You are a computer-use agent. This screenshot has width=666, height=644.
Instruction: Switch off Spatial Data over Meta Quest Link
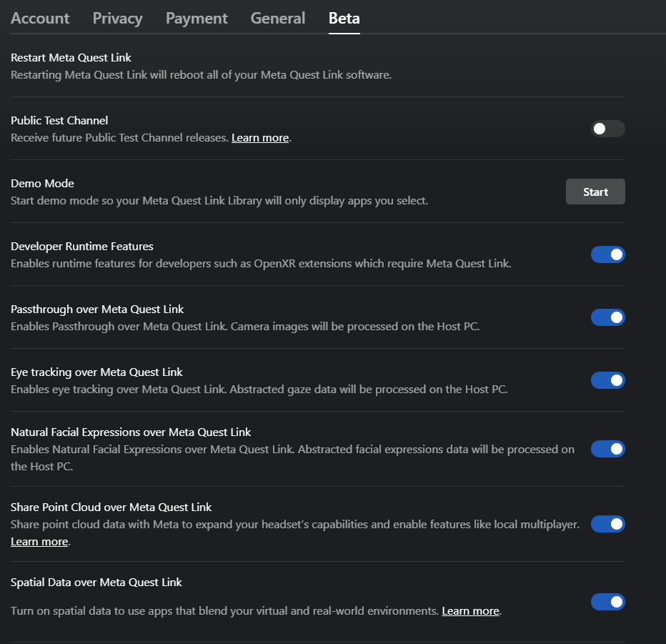tap(607, 602)
